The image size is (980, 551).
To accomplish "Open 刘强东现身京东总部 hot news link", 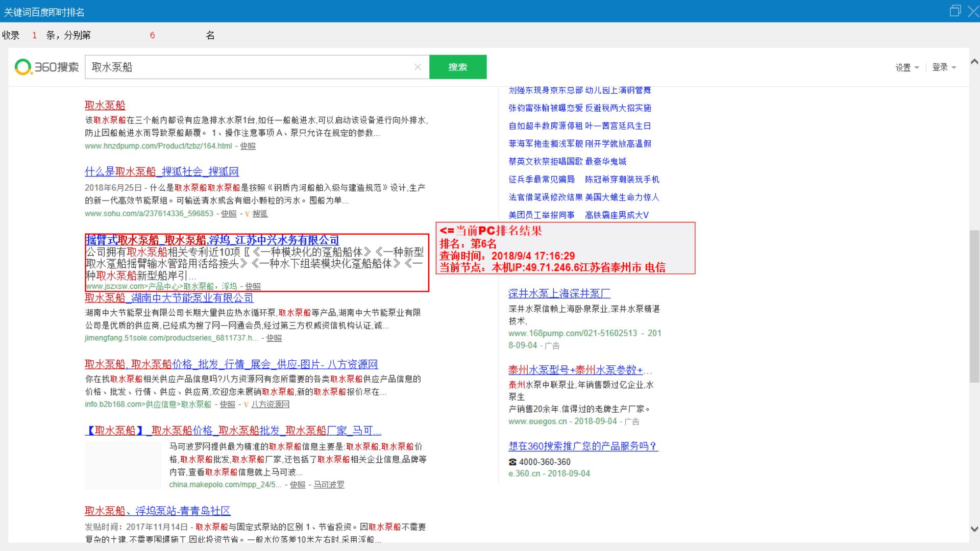I will (545, 90).
